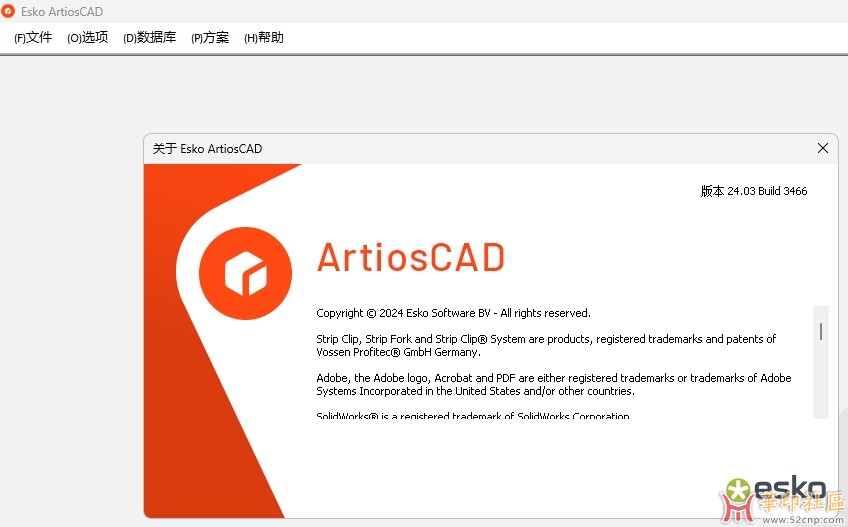Click the version text 24.03 Build 3466
Image resolution: width=848 pixels, height=527 pixels.
coord(753,191)
